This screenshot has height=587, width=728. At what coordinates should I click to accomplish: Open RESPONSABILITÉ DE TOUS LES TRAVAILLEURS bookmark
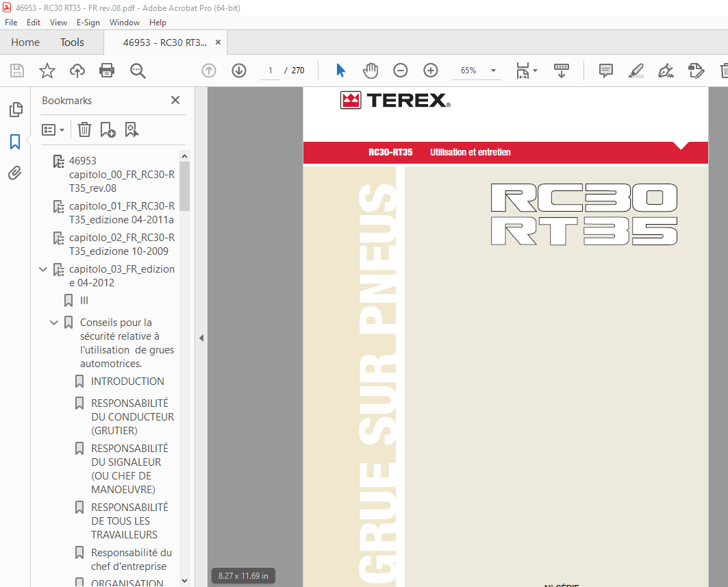click(129, 521)
